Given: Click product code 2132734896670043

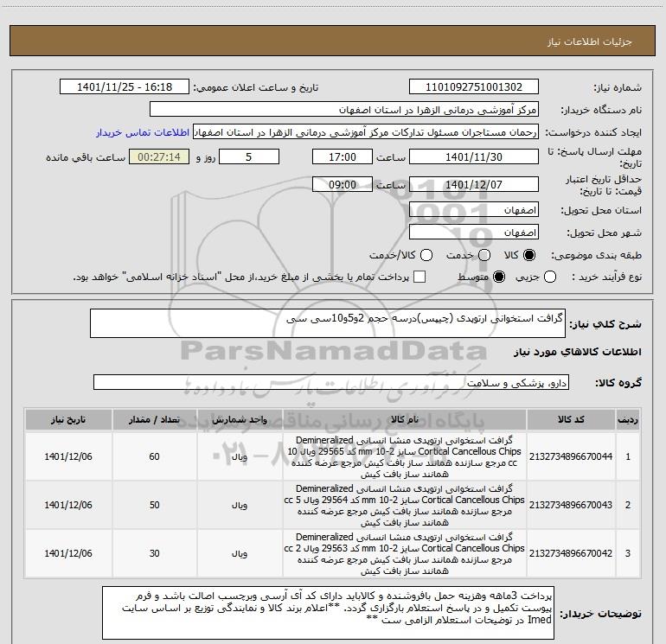Looking at the screenshot, I should click(571, 505).
